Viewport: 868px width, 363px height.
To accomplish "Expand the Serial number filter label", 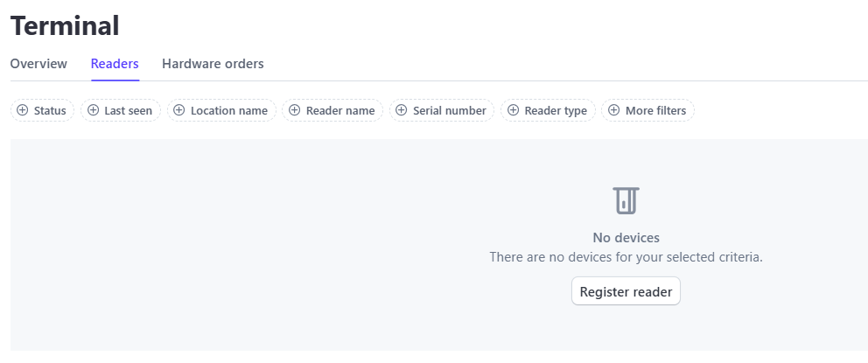I will coord(450,111).
